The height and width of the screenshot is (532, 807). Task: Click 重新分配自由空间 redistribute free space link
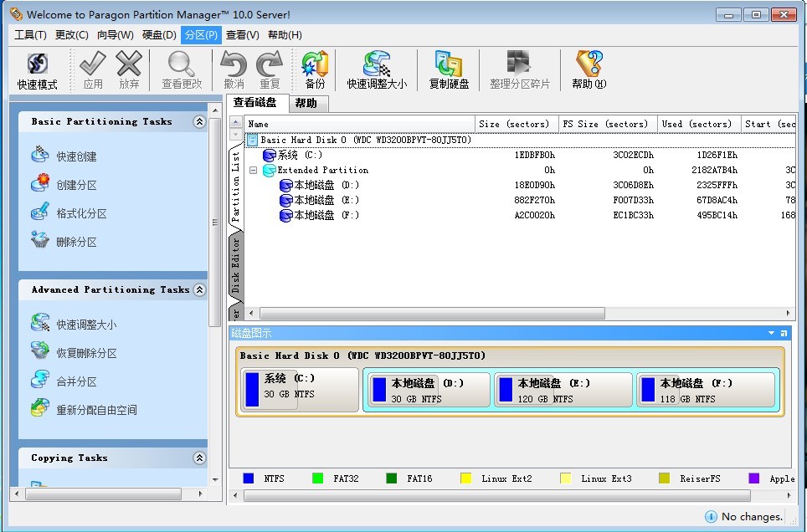coord(96,410)
